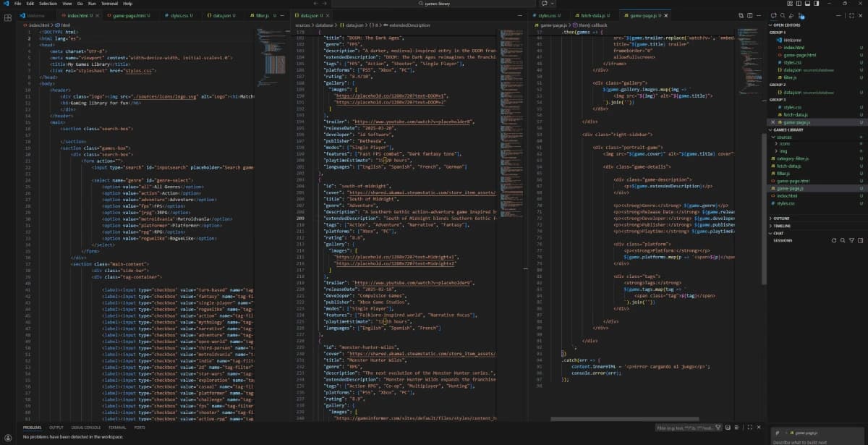The height and width of the screenshot is (445, 868).
Task: Click the refresh icon in Sessions header
Action: click(x=833, y=240)
